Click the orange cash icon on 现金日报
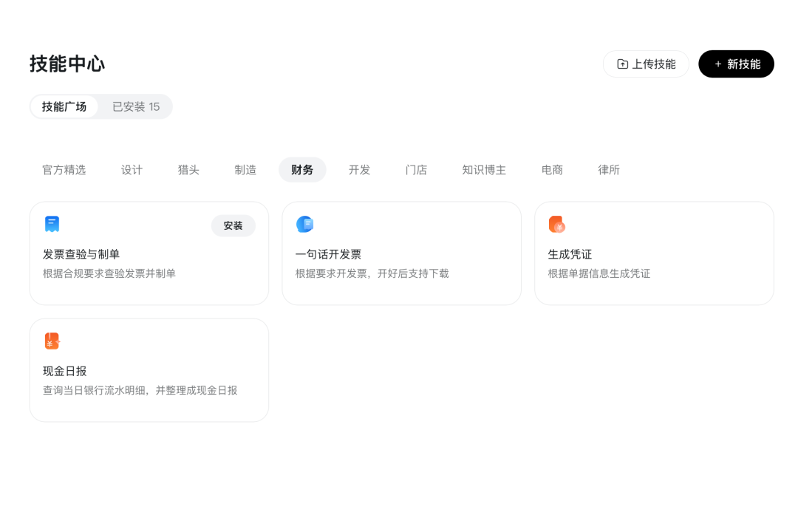798x532 pixels. coord(52,341)
